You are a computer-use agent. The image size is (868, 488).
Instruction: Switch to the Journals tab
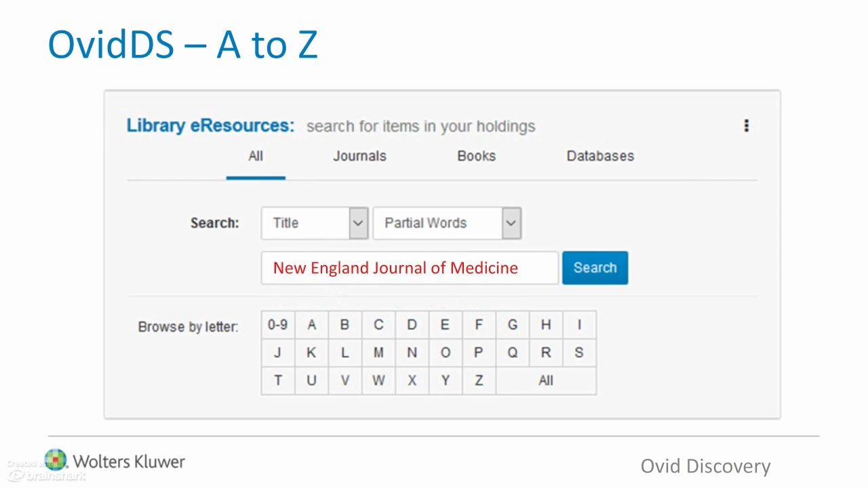(x=359, y=156)
